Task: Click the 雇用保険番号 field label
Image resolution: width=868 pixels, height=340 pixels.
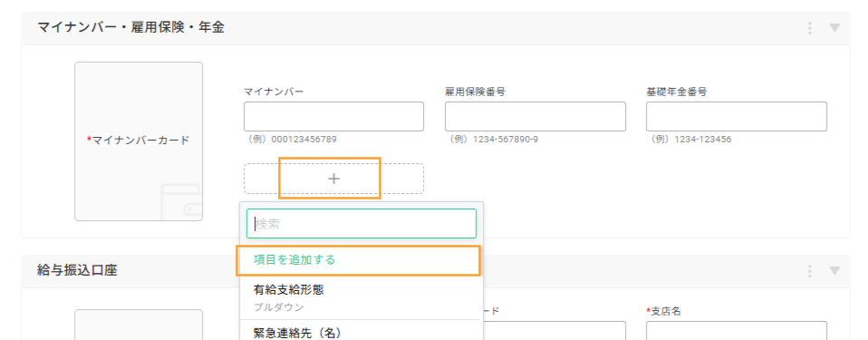Action: click(475, 92)
